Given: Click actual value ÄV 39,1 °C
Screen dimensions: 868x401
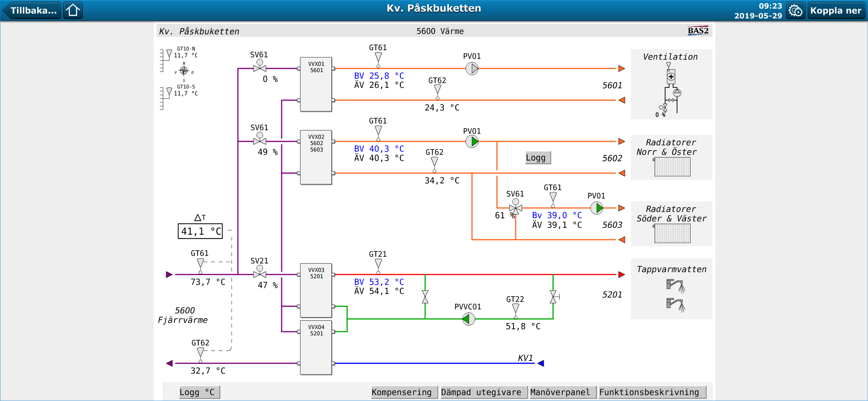Looking at the screenshot, I should [557, 225].
